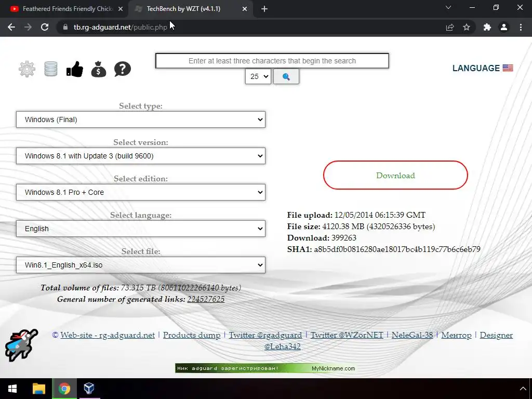The height and width of the screenshot is (399, 532).
Task: Open the Select file dropdown
Action: 141,265
